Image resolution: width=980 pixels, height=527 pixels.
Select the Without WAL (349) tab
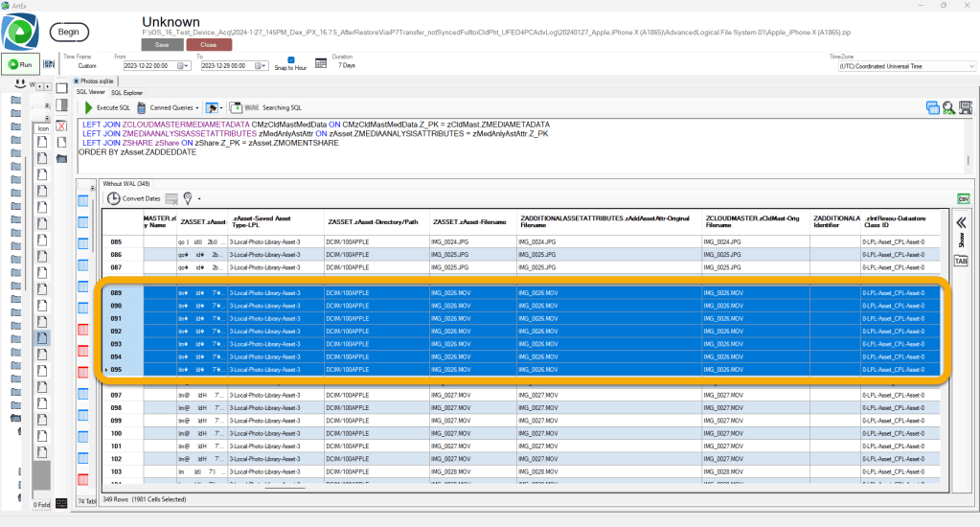125,182
